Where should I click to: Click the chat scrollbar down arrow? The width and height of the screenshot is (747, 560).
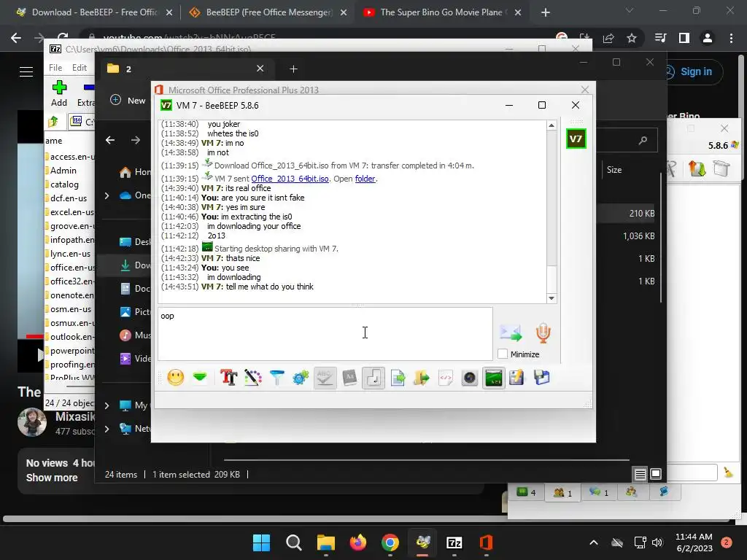pos(551,298)
